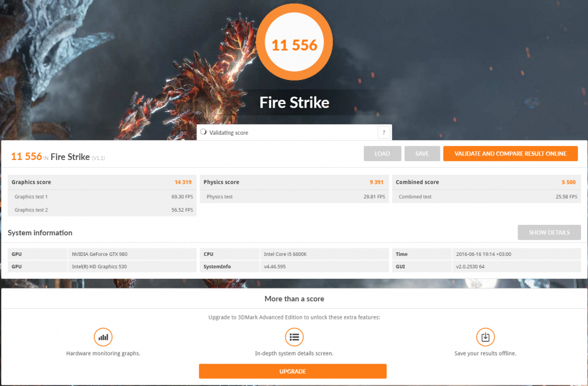
Task: Click Hardware monitoring graphs caption
Action: [103, 354]
